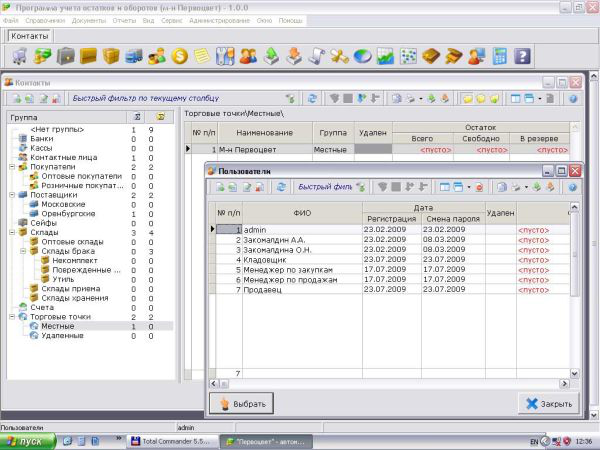Select the Банки group in tree
Screen dimensions: 600x450
click(41, 139)
